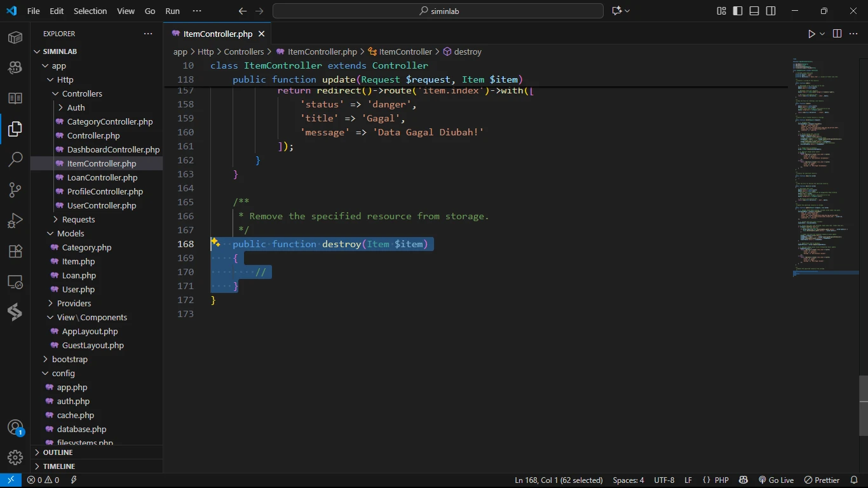Close the ItemController.php tab
Screen dimensions: 868x488
[261, 34]
